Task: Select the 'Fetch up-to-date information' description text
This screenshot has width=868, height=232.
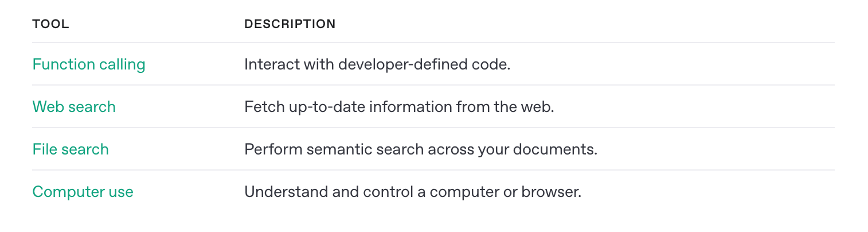Action: [350, 107]
